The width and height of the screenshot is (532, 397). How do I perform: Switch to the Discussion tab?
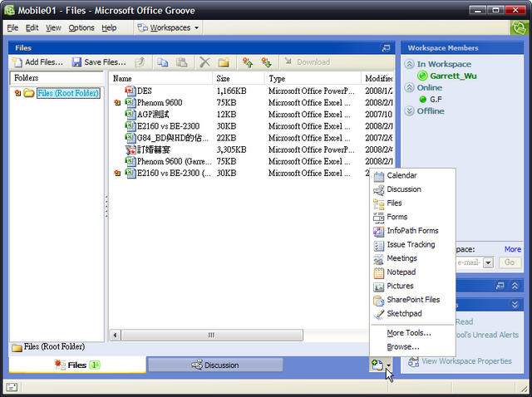(x=215, y=365)
